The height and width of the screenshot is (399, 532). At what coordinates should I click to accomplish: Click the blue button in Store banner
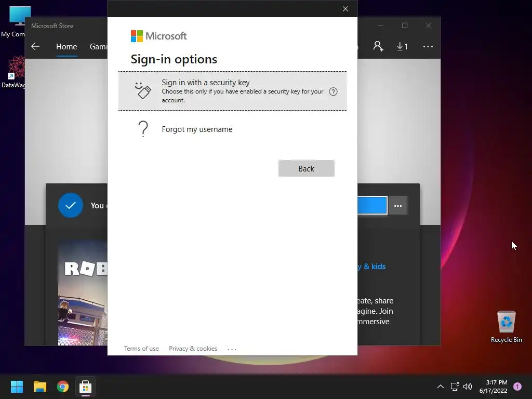click(372, 205)
